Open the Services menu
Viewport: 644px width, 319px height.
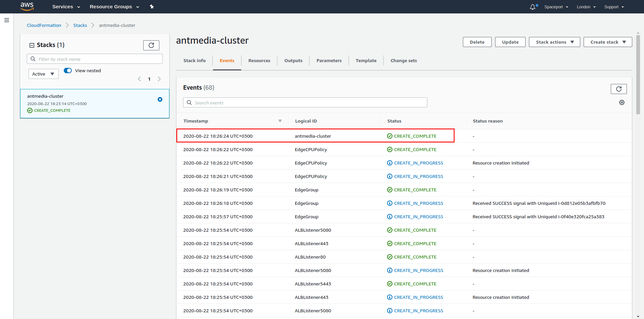(66, 7)
